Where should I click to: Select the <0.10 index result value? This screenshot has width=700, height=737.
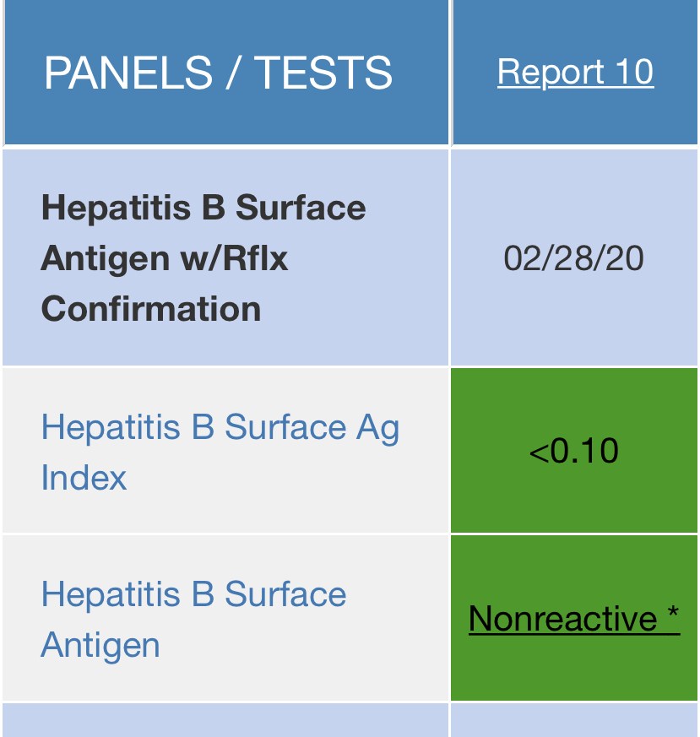coord(574,450)
